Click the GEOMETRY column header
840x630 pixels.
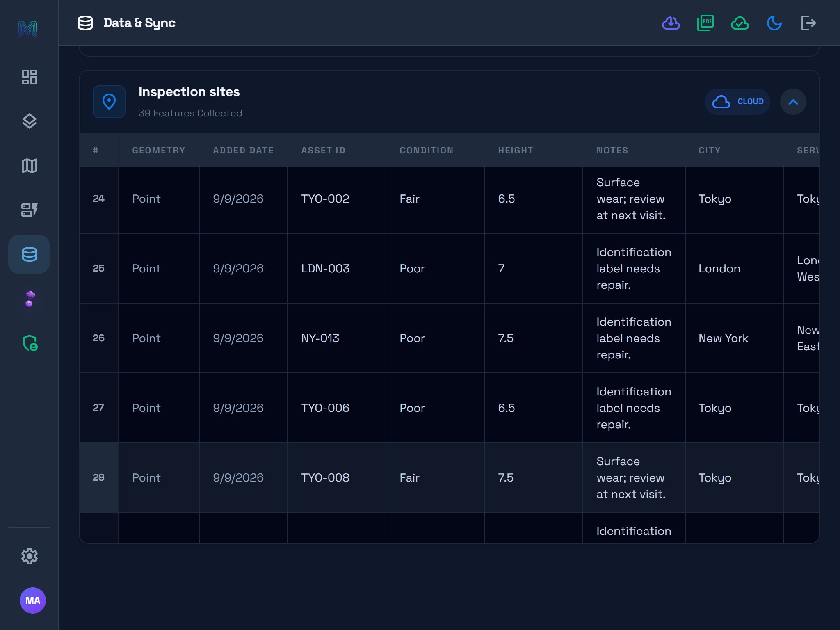(x=159, y=151)
